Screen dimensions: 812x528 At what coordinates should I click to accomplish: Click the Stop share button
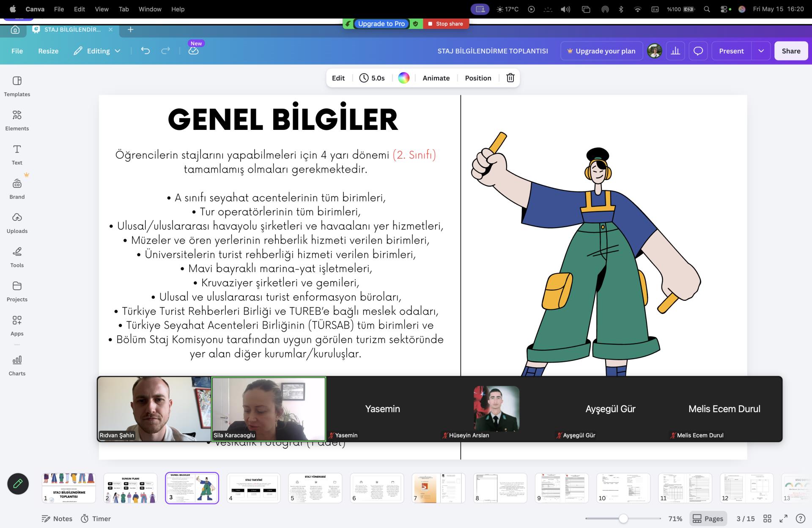click(x=445, y=24)
